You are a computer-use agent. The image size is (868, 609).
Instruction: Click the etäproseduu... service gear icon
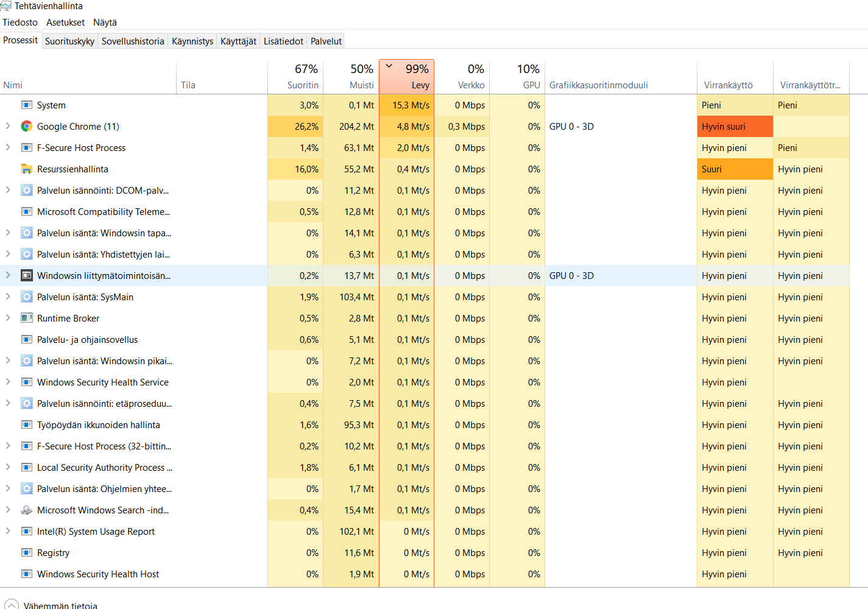[x=27, y=404]
